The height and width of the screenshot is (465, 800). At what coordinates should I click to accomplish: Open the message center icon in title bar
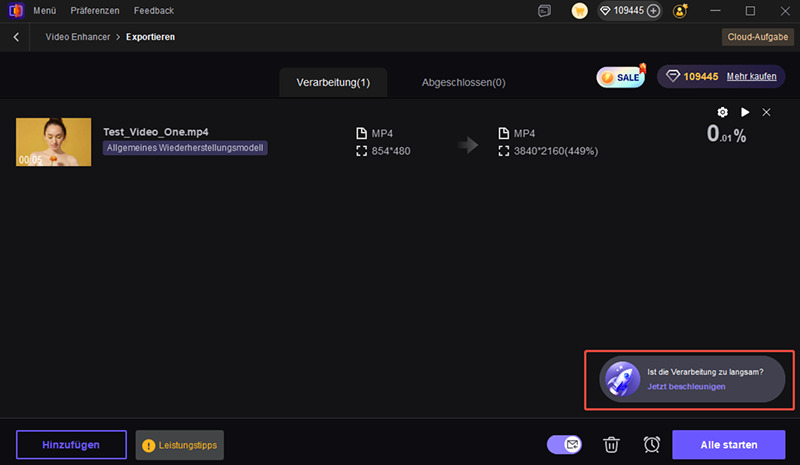point(544,11)
